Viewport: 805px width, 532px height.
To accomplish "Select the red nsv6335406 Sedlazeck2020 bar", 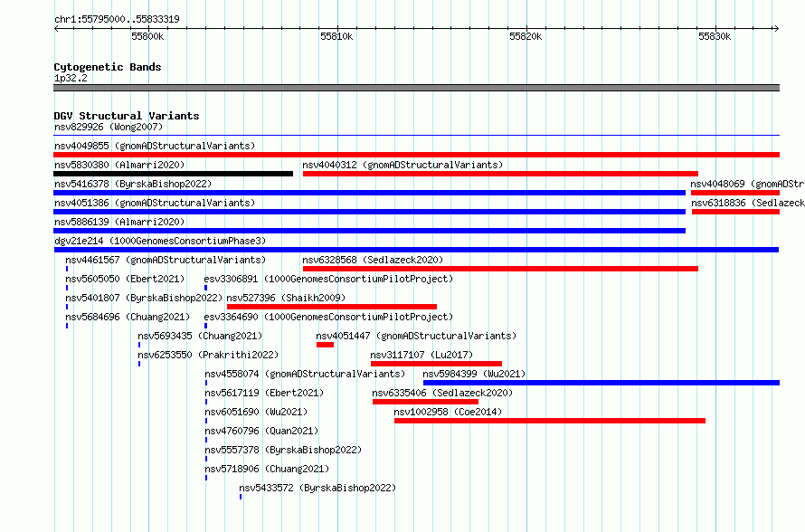I will pyautogui.click(x=426, y=402).
